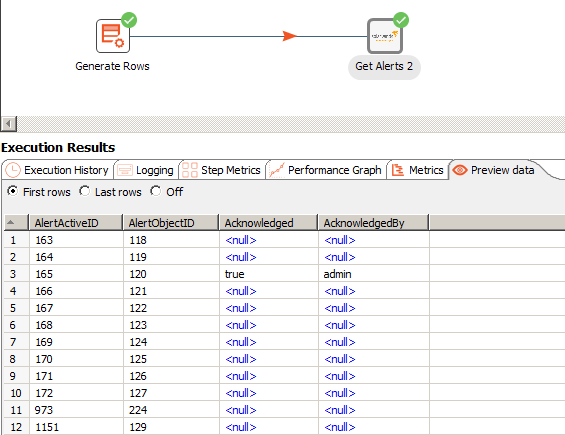Select cell with AlertActiveID 170
Screen dimensions: 565x435
pos(76,359)
